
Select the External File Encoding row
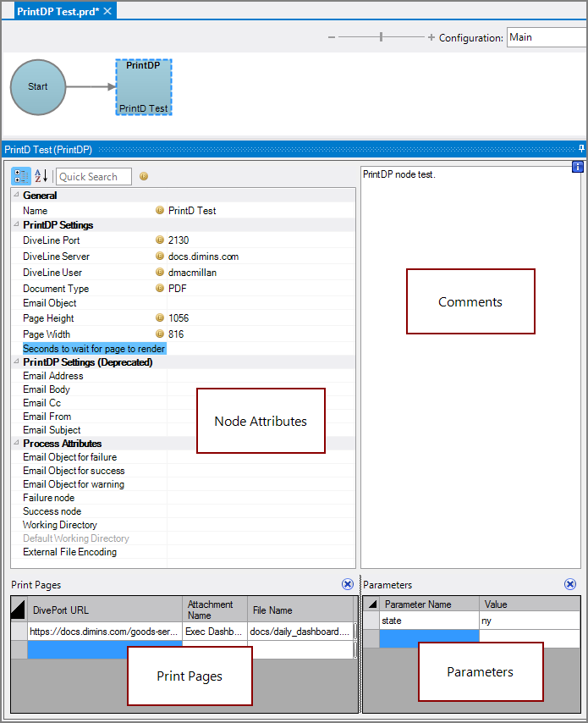(183, 552)
